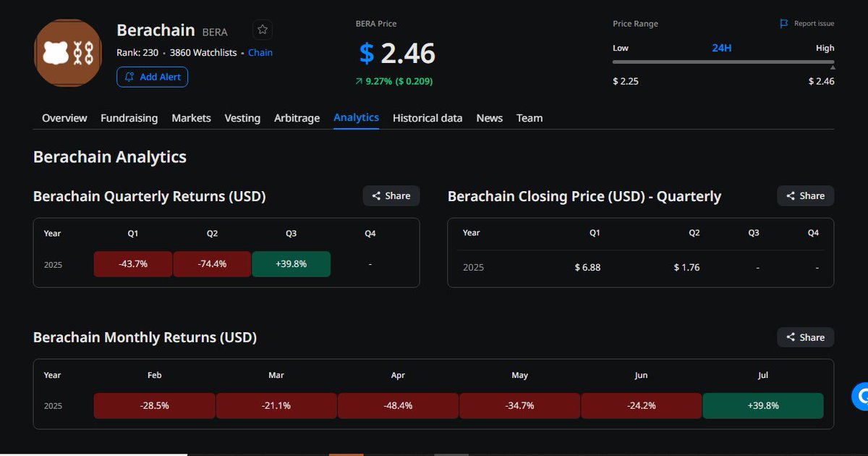Share the Monthly Returns table

pyautogui.click(x=806, y=337)
